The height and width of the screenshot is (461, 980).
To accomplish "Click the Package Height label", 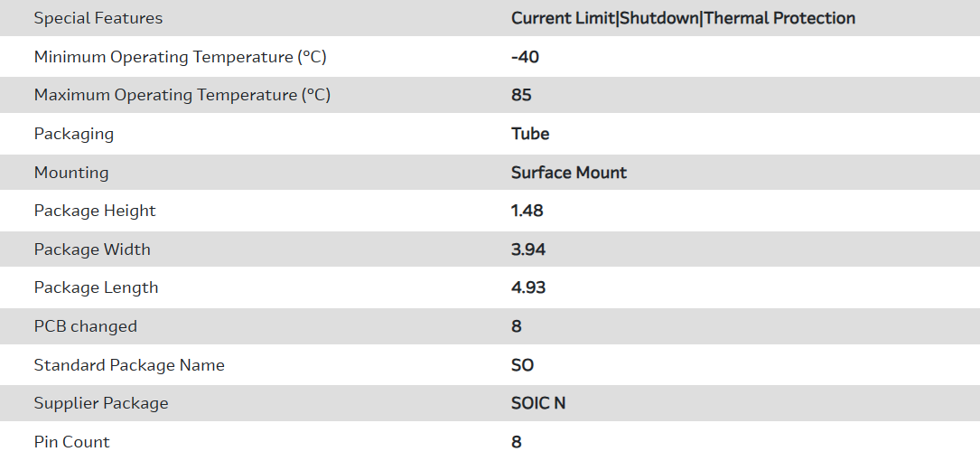I will (95, 211).
